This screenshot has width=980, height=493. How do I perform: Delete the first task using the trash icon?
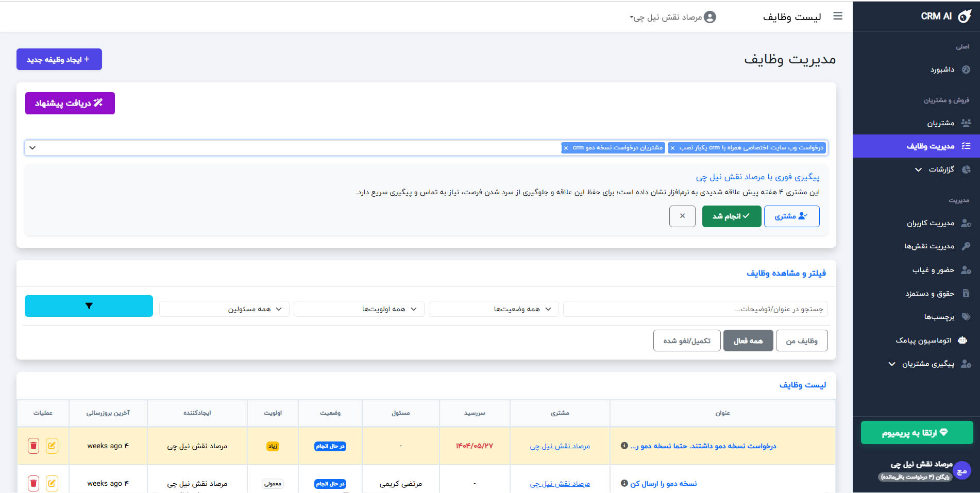pos(33,446)
